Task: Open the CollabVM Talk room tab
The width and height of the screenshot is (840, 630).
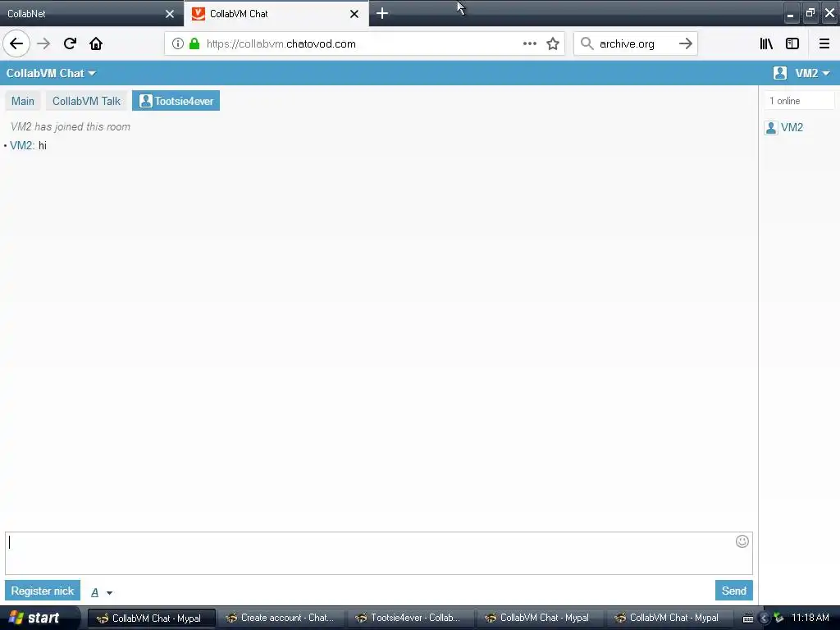Action: click(86, 101)
